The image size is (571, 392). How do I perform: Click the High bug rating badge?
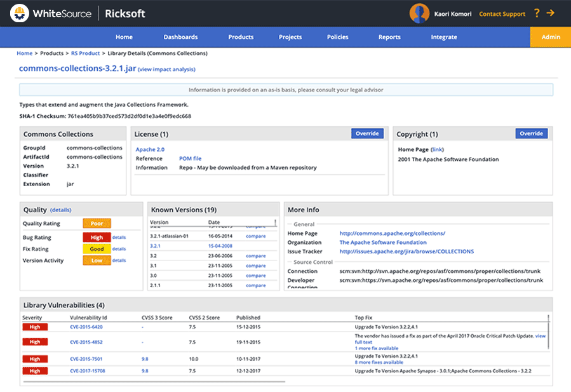(x=97, y=238)
